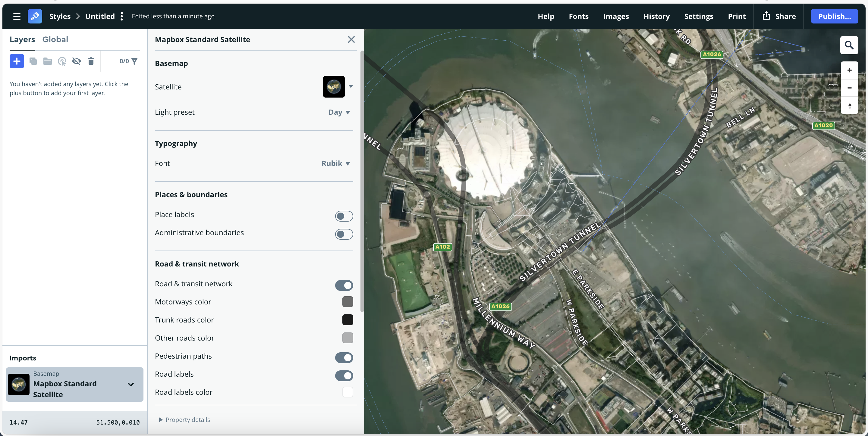Open the History menu
The image size is (868, 436).
656,16
